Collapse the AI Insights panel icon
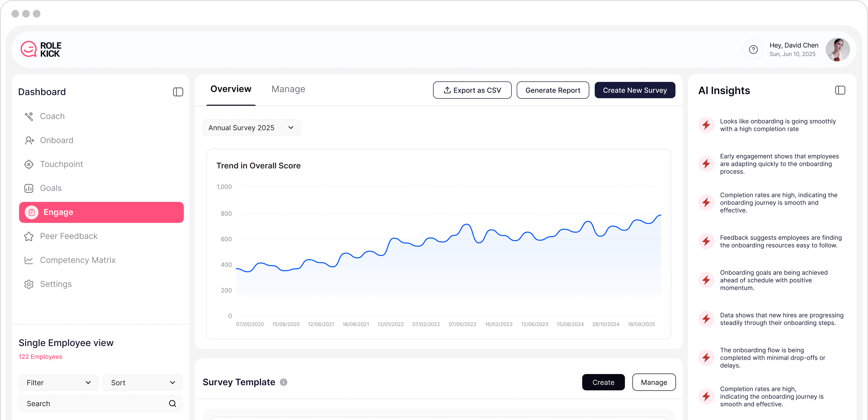The height and width of the screenshot is (420, 868). click(840, 90)
